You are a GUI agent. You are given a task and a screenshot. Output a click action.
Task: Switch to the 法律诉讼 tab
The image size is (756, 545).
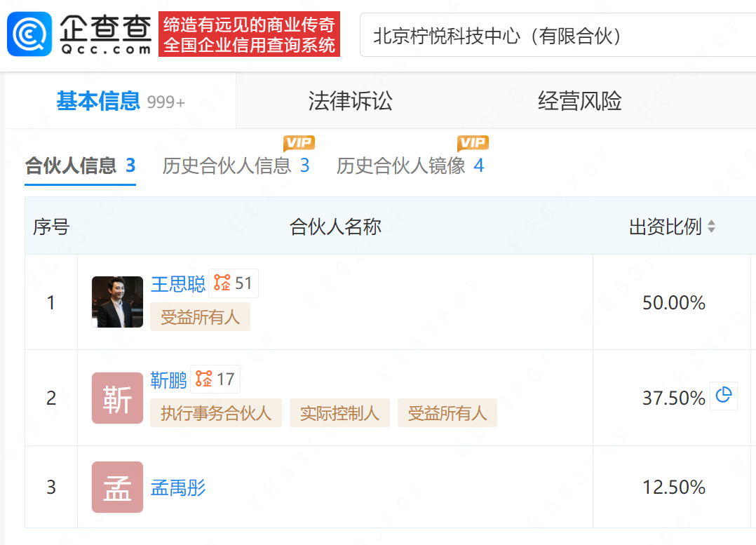350,102
